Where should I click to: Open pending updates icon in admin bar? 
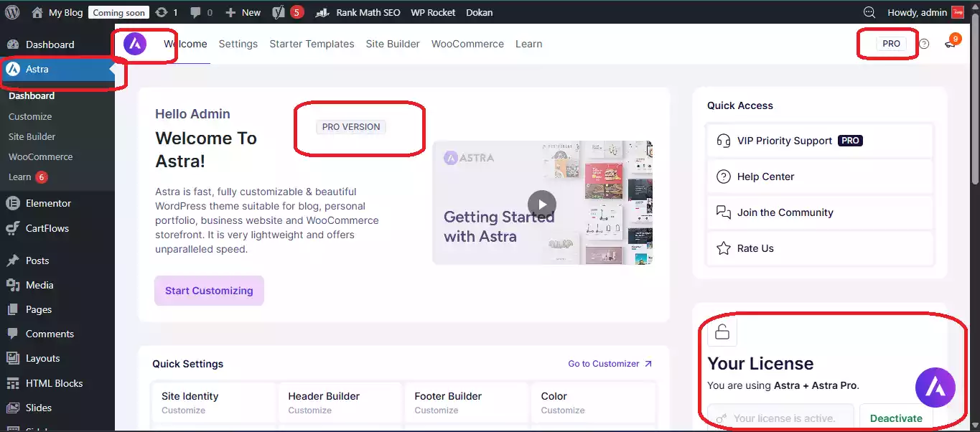coord(167,12)
